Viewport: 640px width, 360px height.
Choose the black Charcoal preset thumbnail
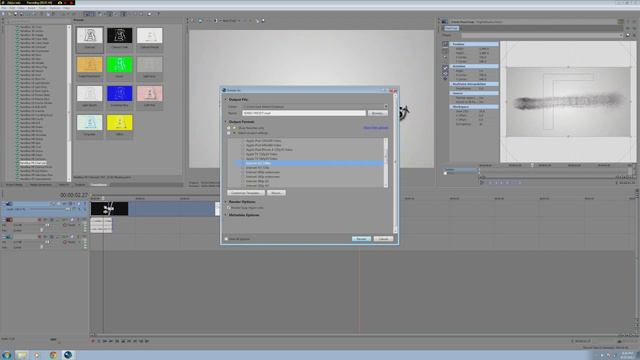coord(120,36)
